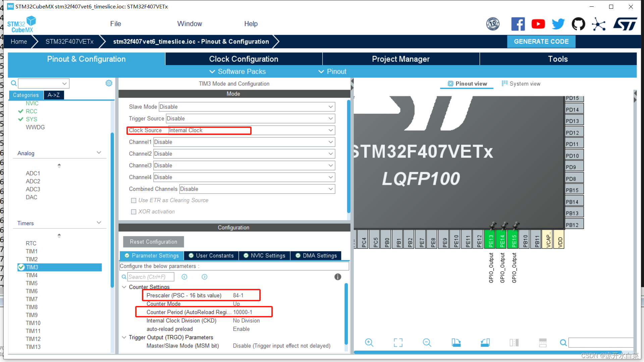This screenshot has height=362, width=644.
Task: Open the NVIC Settings tab
Action: [264, 256]
